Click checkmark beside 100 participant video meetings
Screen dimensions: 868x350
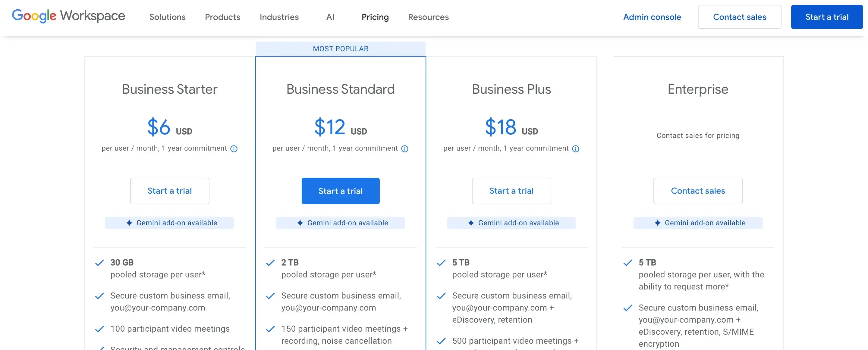coord(99,329)
